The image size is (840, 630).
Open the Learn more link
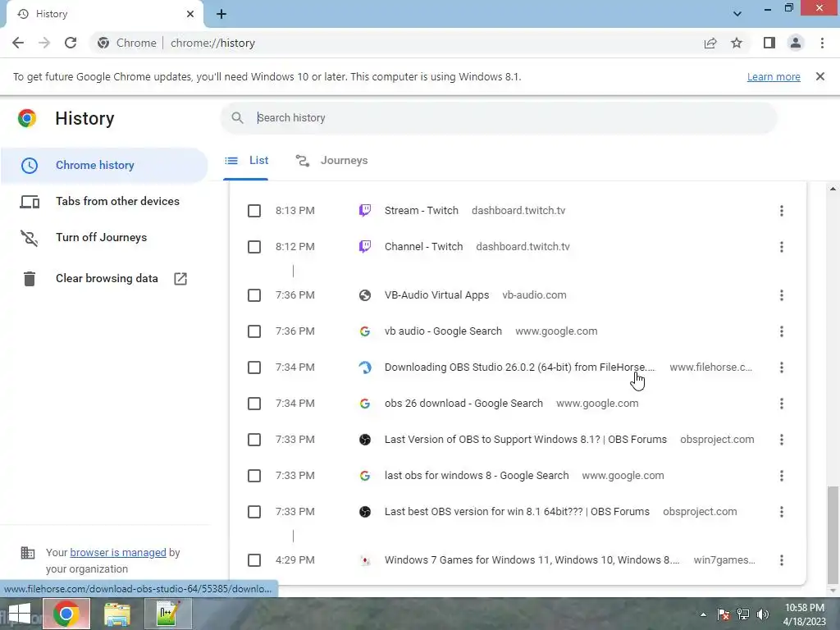[x=774, y=76]
